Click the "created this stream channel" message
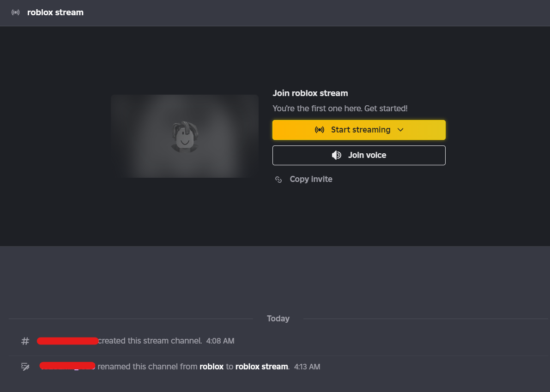The image size is (550, 392). (150, 341)
